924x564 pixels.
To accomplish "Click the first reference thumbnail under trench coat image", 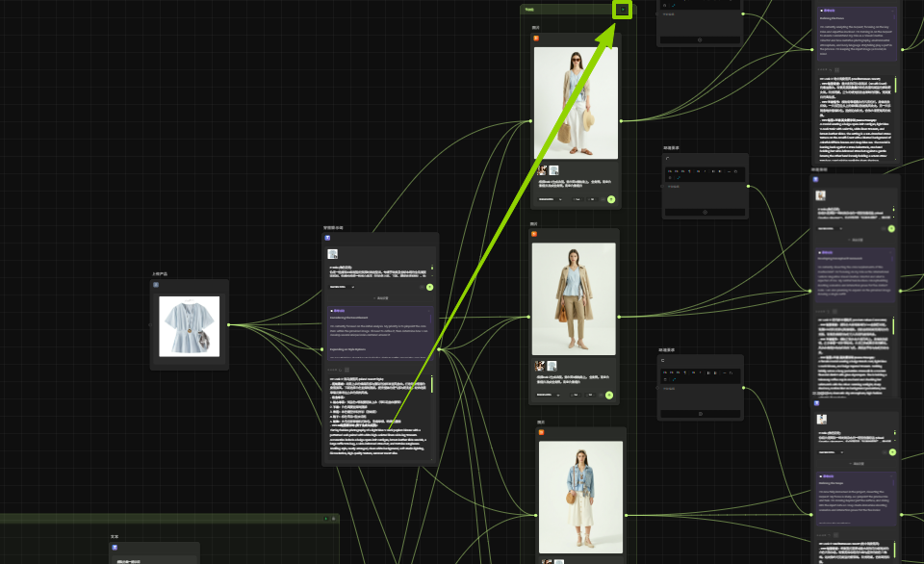I will [542, 366].
